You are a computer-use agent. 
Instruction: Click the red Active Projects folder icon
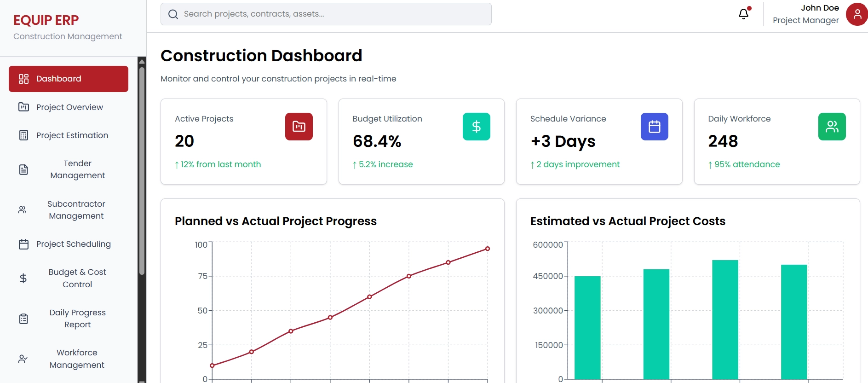tap(299, 127)
